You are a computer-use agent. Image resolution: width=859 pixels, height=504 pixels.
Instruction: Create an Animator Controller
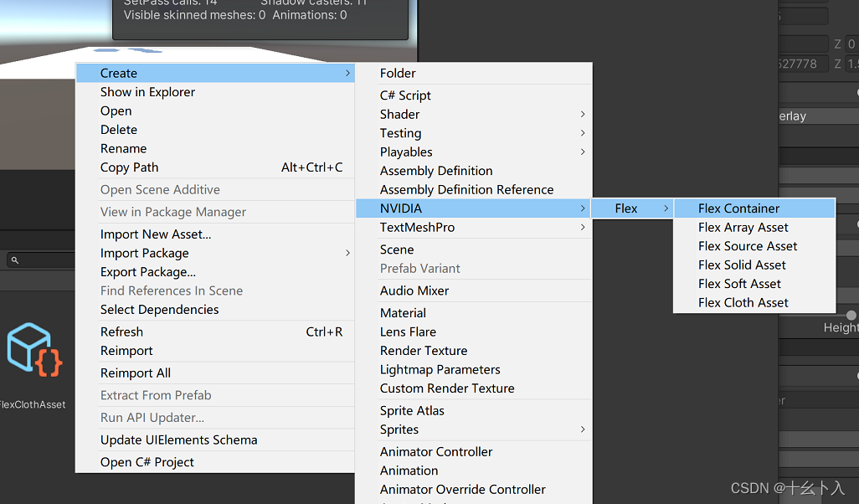pos(436,451)
